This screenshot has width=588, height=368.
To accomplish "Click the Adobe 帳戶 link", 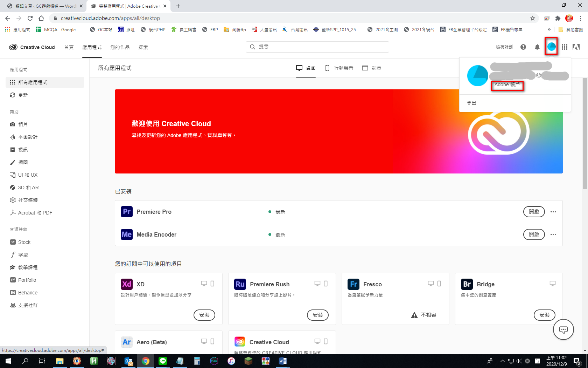I will pyautogui.click(x=507, y=85).
